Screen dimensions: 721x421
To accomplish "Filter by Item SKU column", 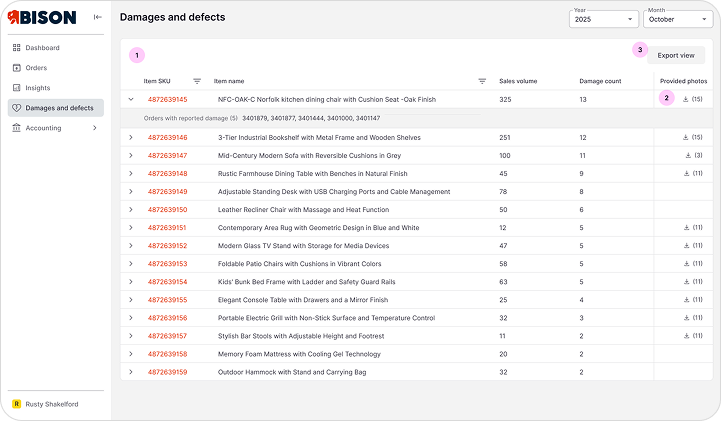I will [x=197, y=81].
